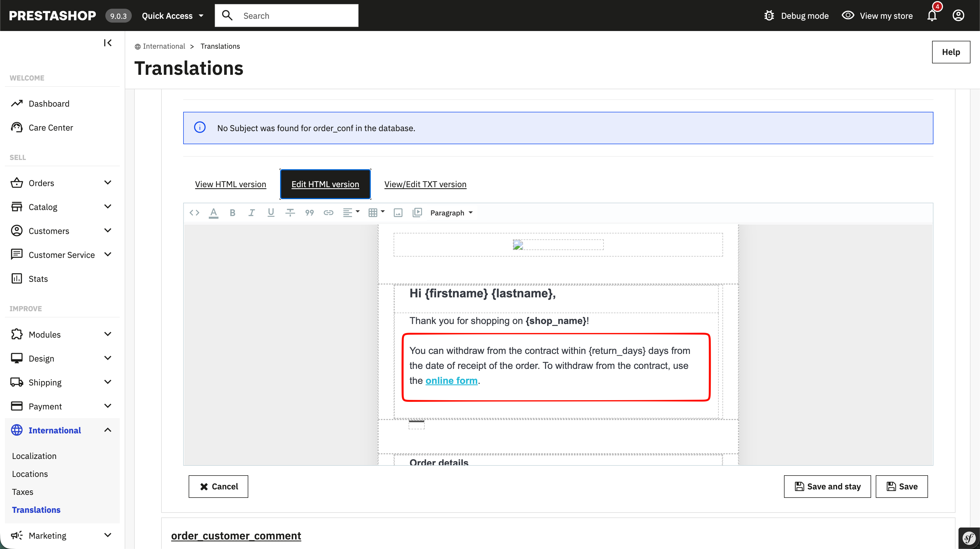
Task: Open Localization in sidebar
Action: click(x=34, y=456)
